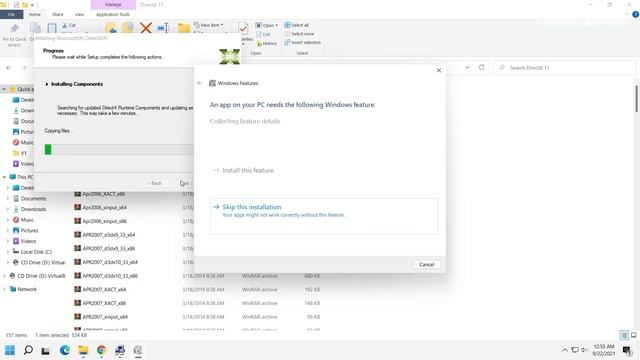Open the Windows Start menu

pyautogui.click(x=10, y=350)
